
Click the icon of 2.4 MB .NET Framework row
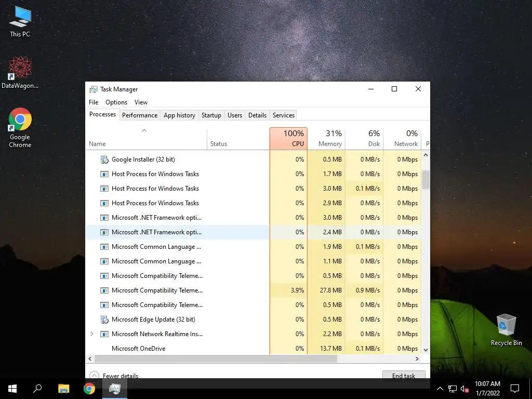click(x=104, y=232)
